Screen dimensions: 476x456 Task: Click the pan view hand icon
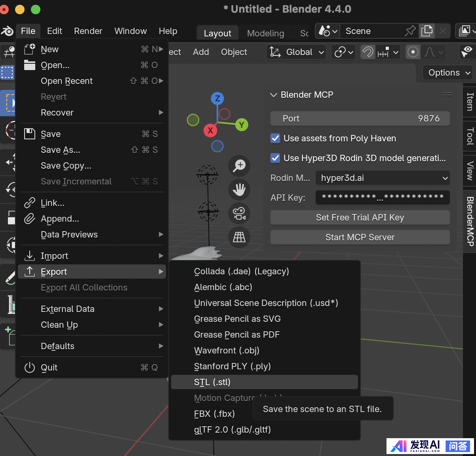[x=239, y=189]
